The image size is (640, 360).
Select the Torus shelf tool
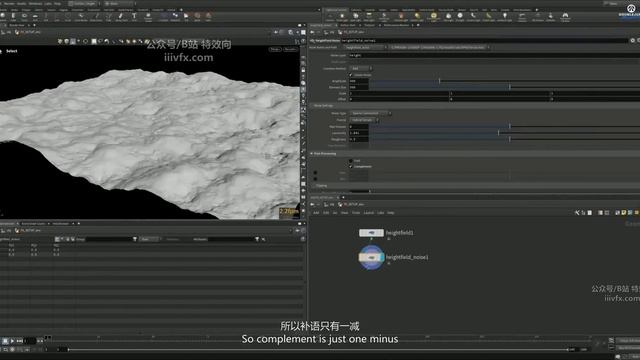[x=24, y=16]
